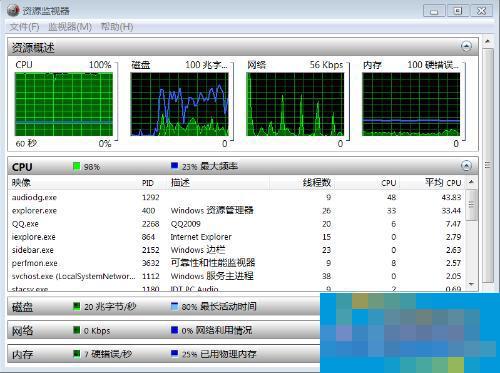The height and width of the screenshot is (373, 500).
Task: Click the blue 80% 最长活动时间 swatch
Action: (x=174, y=306)
